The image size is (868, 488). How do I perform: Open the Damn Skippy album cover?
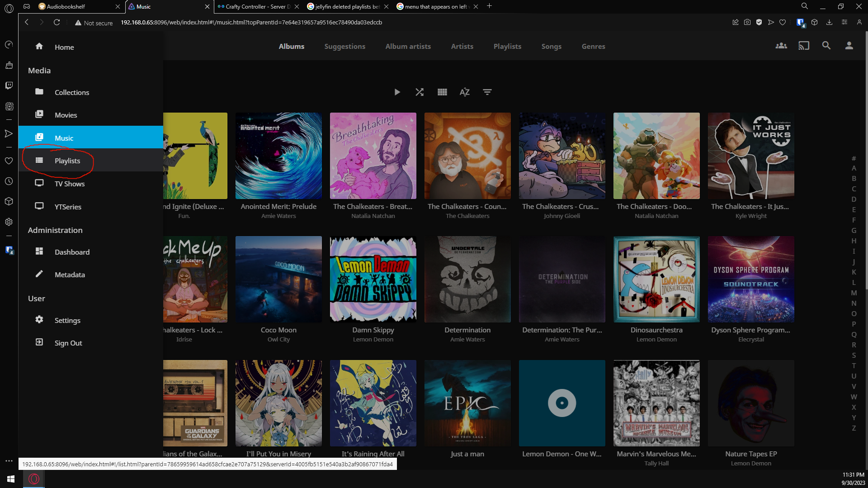tap(373, 279)
